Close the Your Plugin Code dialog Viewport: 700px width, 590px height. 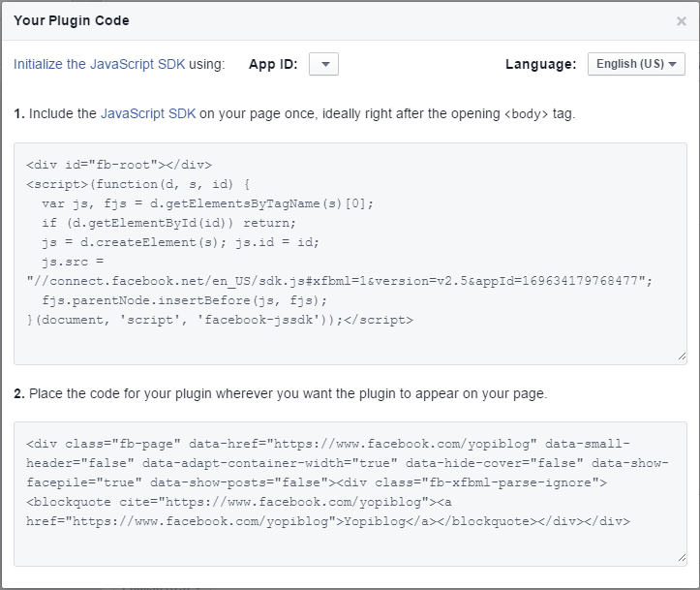(x=681, y=21)
